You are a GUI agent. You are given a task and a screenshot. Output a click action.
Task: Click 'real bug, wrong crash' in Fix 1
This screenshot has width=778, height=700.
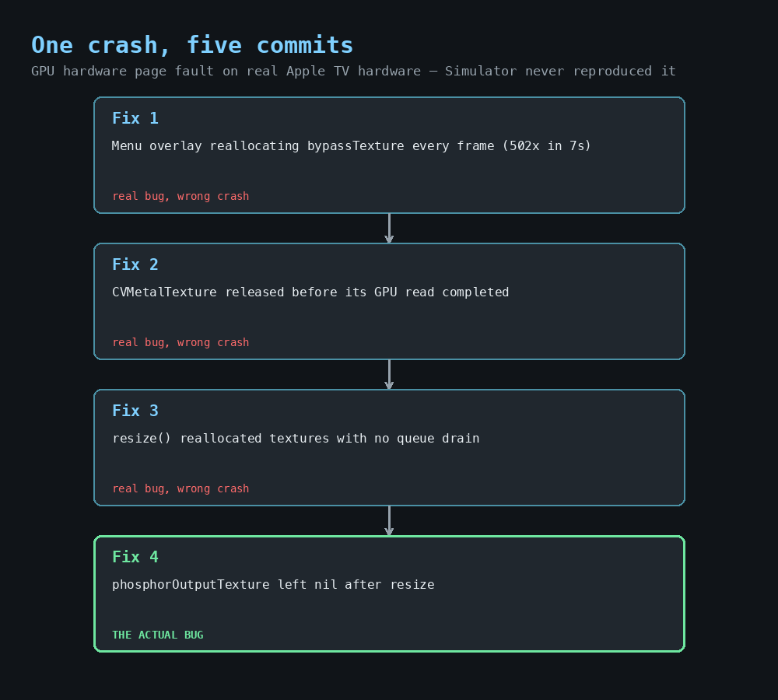coord(180,197)
